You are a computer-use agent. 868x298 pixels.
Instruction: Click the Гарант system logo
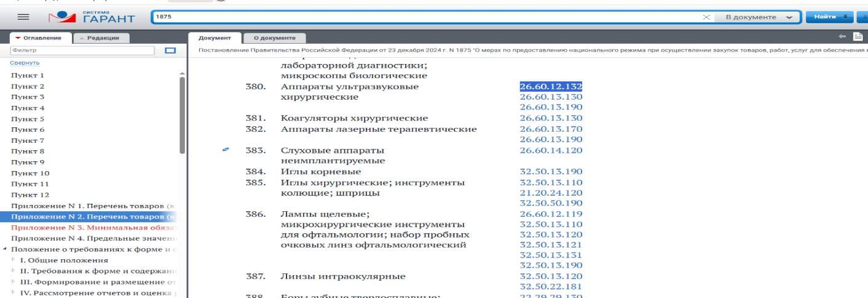click(92, 17)
